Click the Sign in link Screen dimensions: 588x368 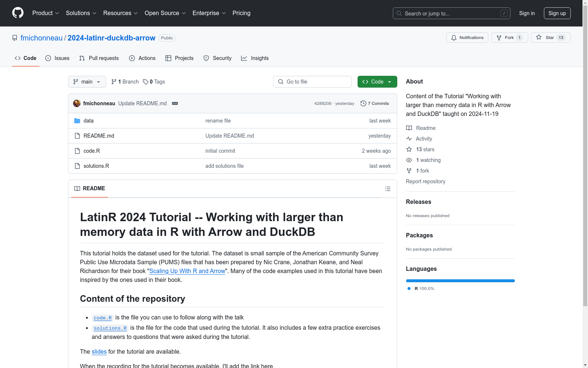click(527, 13)
